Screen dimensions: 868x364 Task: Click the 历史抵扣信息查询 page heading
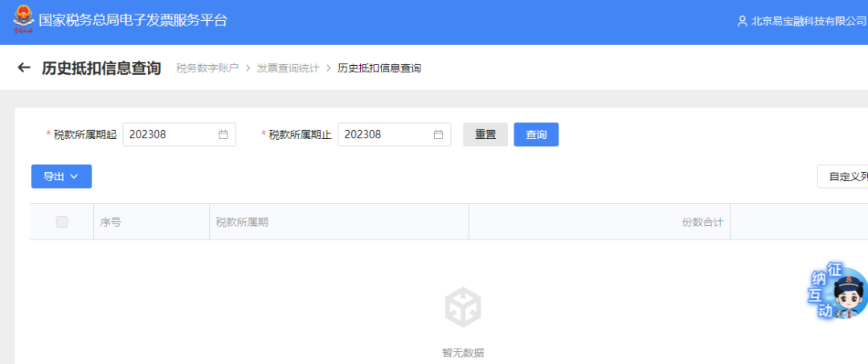(x=101, y=68)
